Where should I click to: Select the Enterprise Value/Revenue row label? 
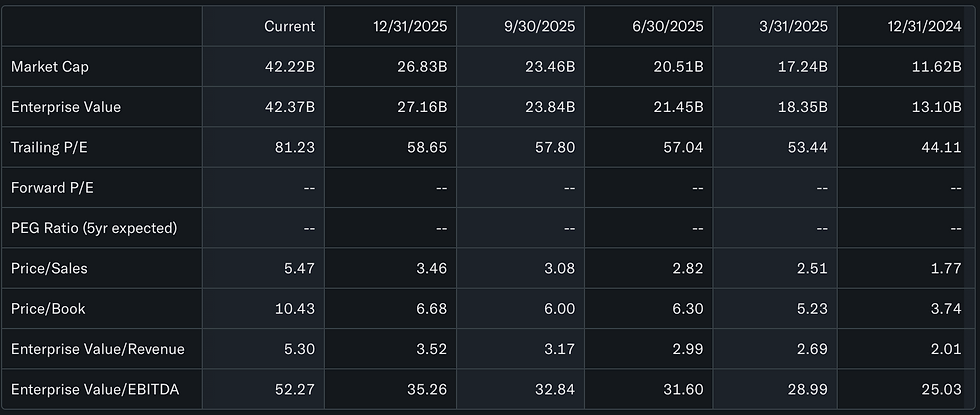pos(98,349)
